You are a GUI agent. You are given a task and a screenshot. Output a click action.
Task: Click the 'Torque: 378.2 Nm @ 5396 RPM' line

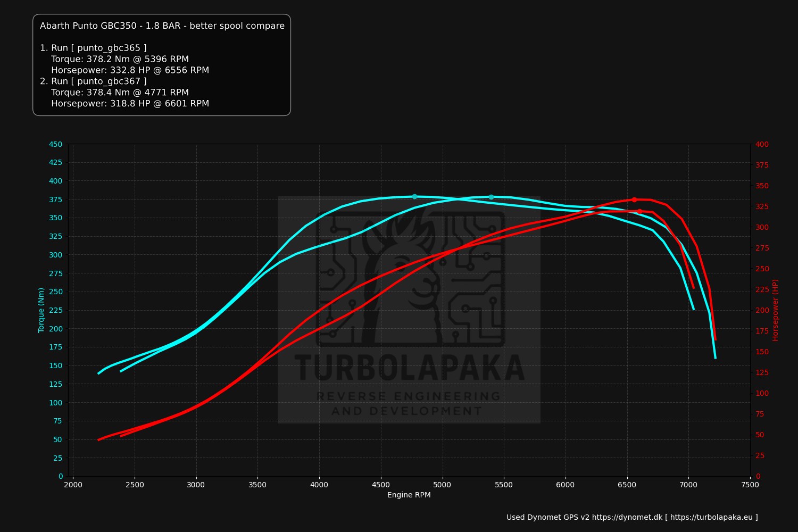(120, 59)
